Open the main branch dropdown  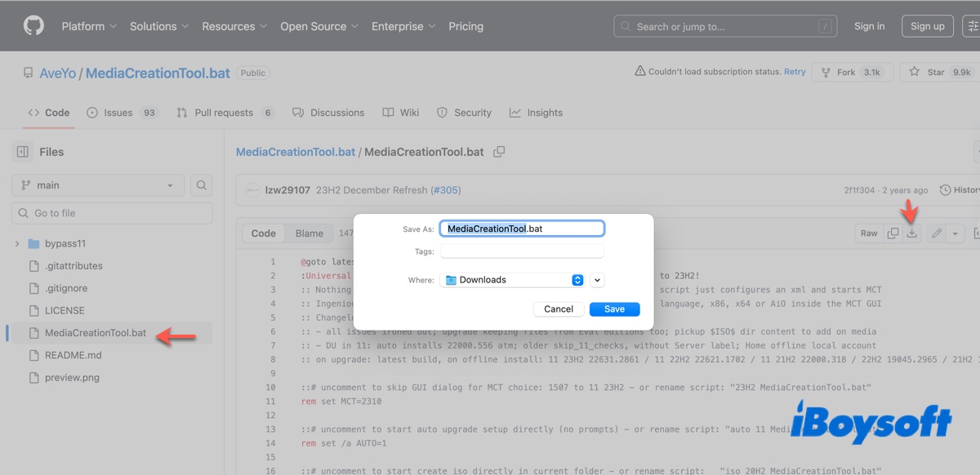97,185
